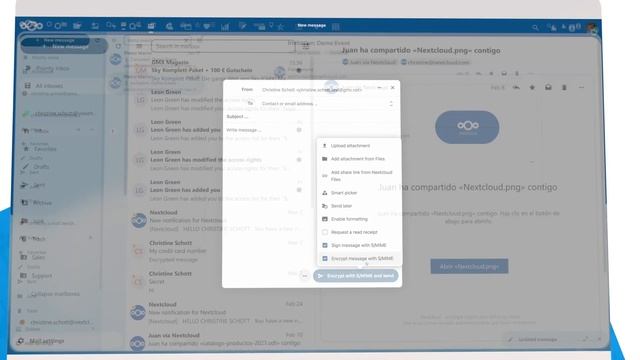Expand recipient options arrow in To row
The width and height of the screenshot is (640, 360).
pos(391,104)
